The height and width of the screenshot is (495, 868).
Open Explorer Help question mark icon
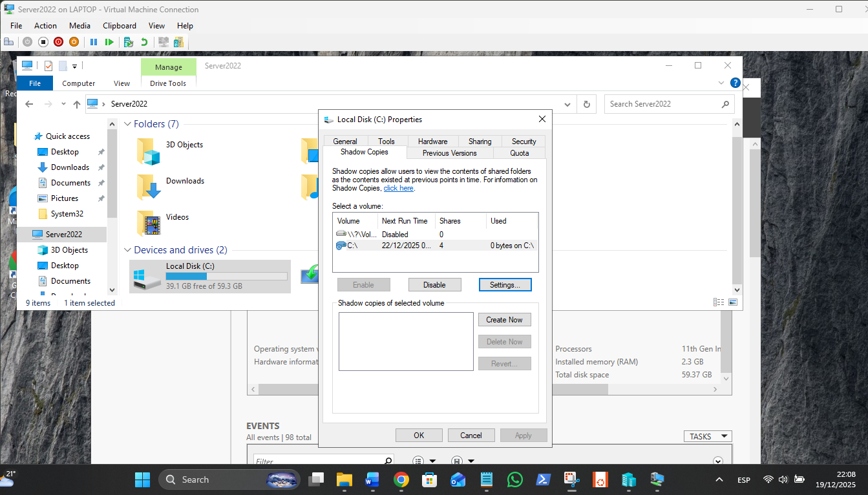735,83
